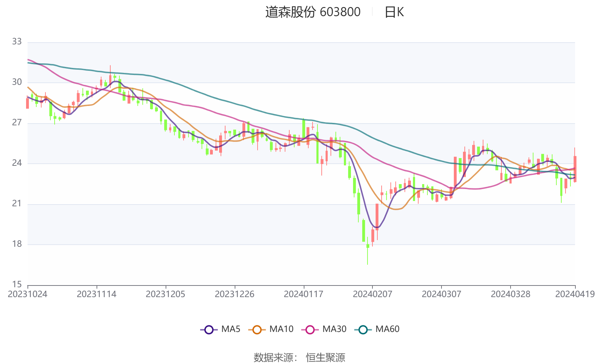Click the y-axis value 18
This screenshot has width=599, height=364.
point(17,244)
